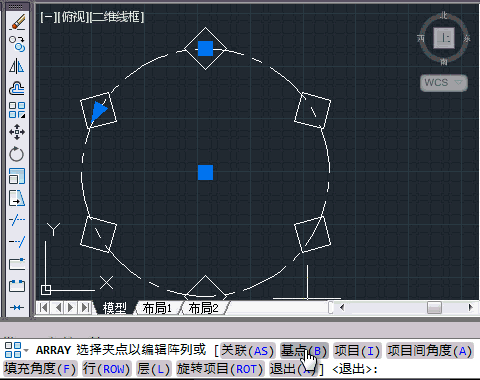Click the array icon on command line
The width and height of the screenshot is (480, 380).
(x=13, y=350)
